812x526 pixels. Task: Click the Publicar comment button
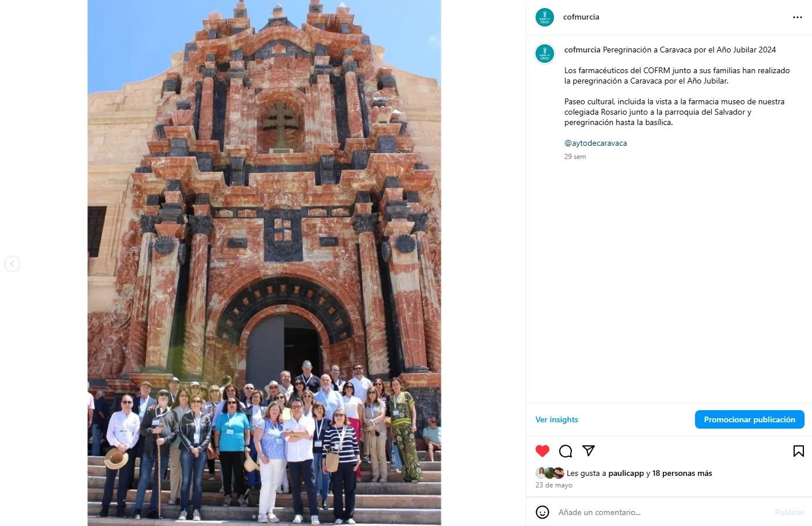click(790, 512)
